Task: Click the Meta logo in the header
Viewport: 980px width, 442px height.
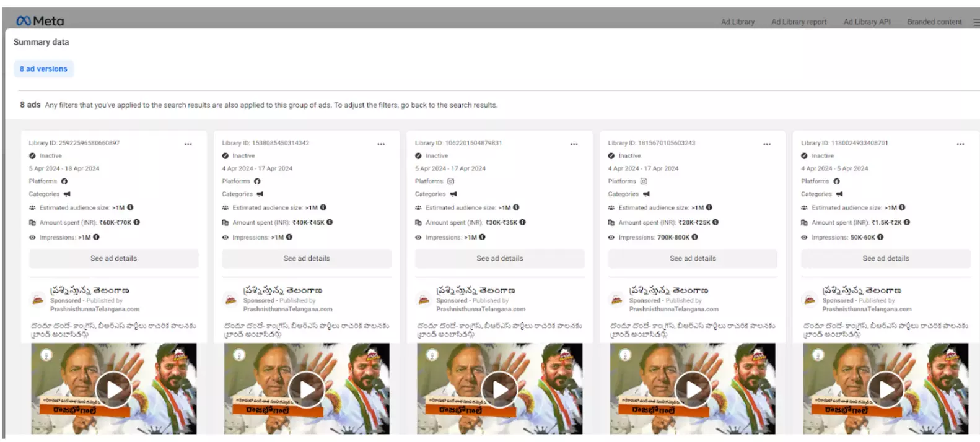Action: pyautogui.click(x=40, y=21)
